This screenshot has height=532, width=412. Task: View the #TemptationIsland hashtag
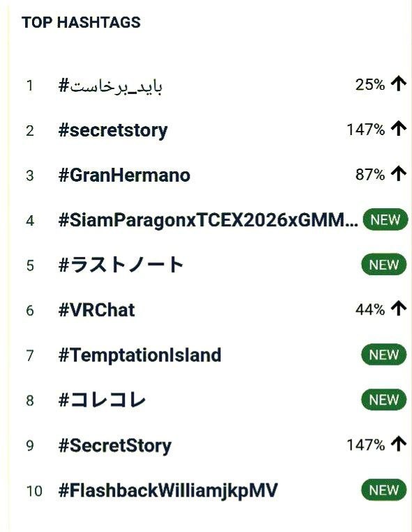coord(140,355)
